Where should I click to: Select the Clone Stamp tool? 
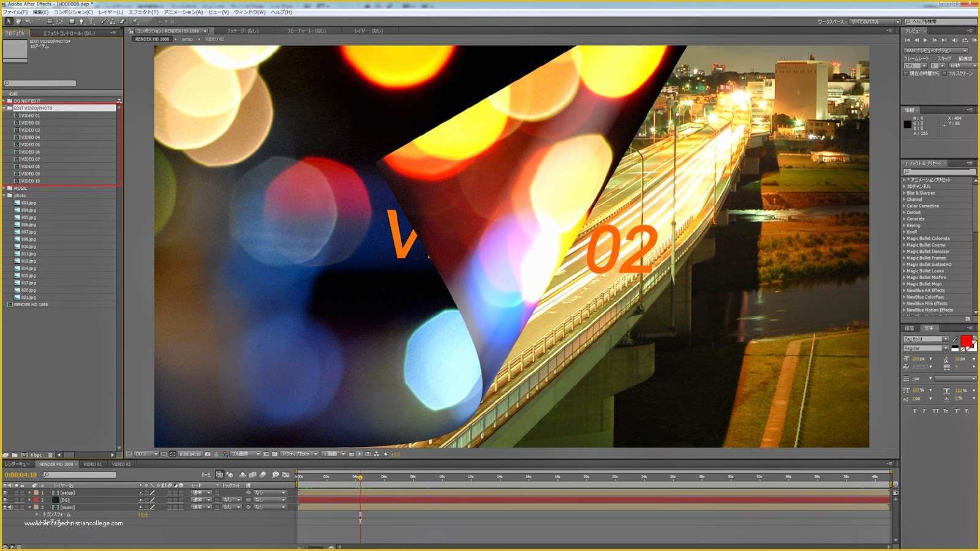click(x=113, y=21)
